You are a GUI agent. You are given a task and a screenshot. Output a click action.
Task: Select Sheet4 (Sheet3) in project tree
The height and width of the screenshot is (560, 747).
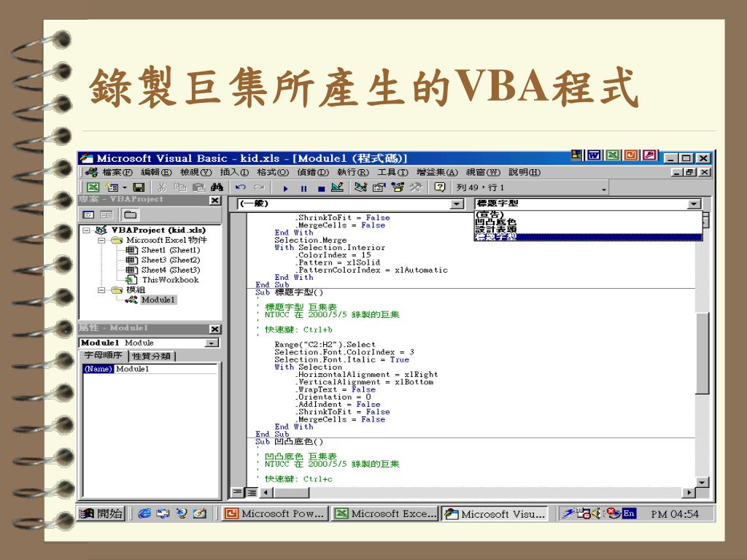point(171,270)
